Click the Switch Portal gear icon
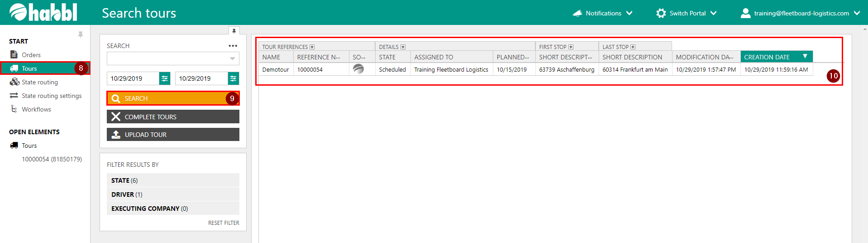 point(661,13)
